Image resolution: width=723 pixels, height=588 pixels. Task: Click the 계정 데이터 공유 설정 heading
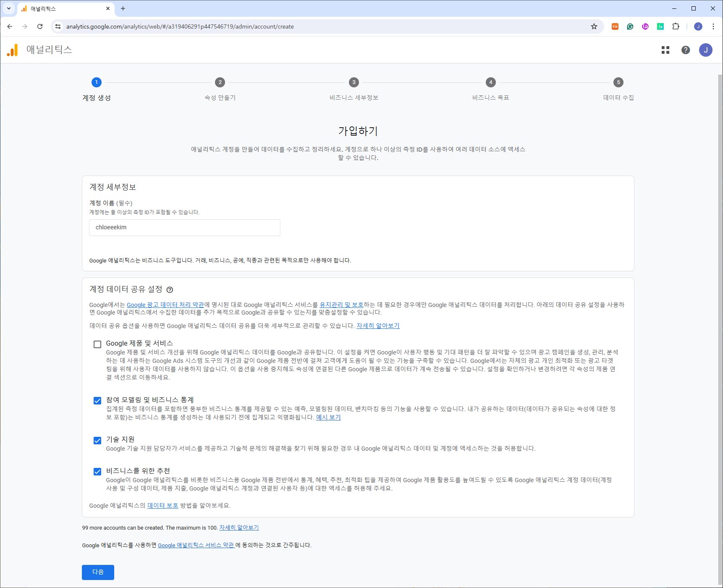tap(126, 289)
